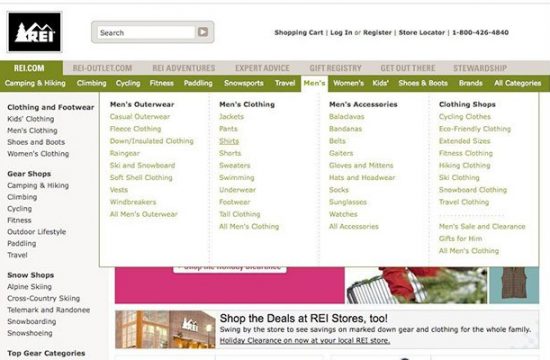Viewport: 550px width, 360px height.
Task: Expand the Women's category menu
Action: 348,83
